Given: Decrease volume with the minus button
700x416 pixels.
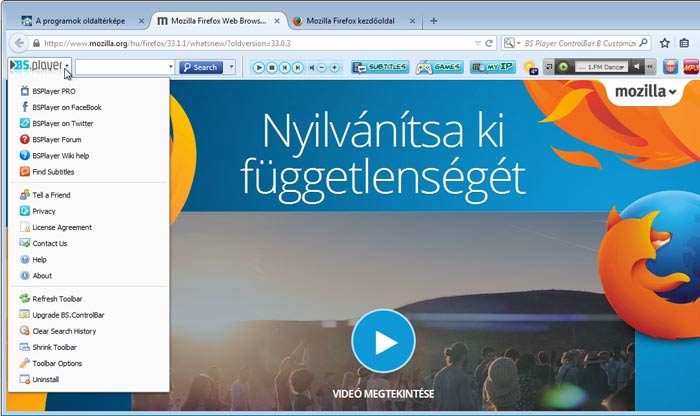Looking at the screenshot, I should pos(321,67).
